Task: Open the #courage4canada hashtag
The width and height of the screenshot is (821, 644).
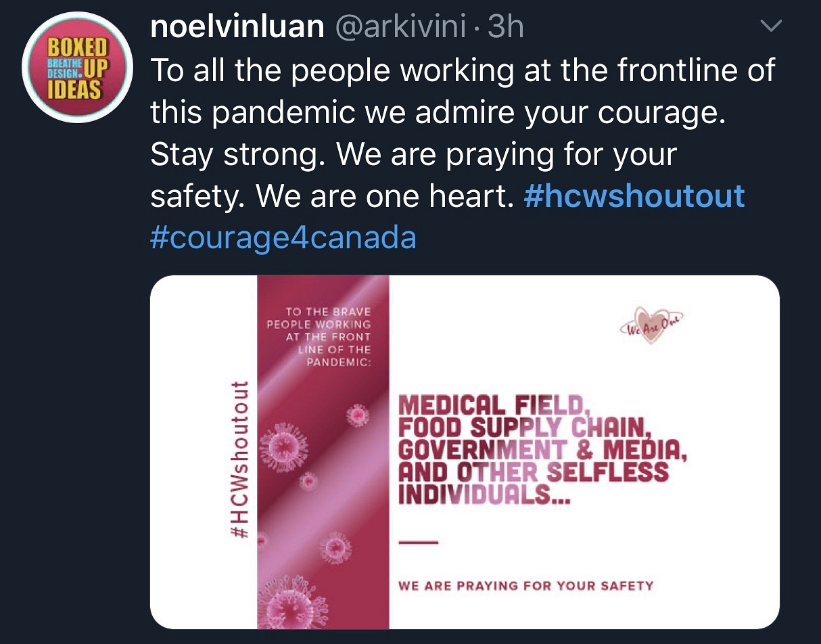Action: coord(283,237)
